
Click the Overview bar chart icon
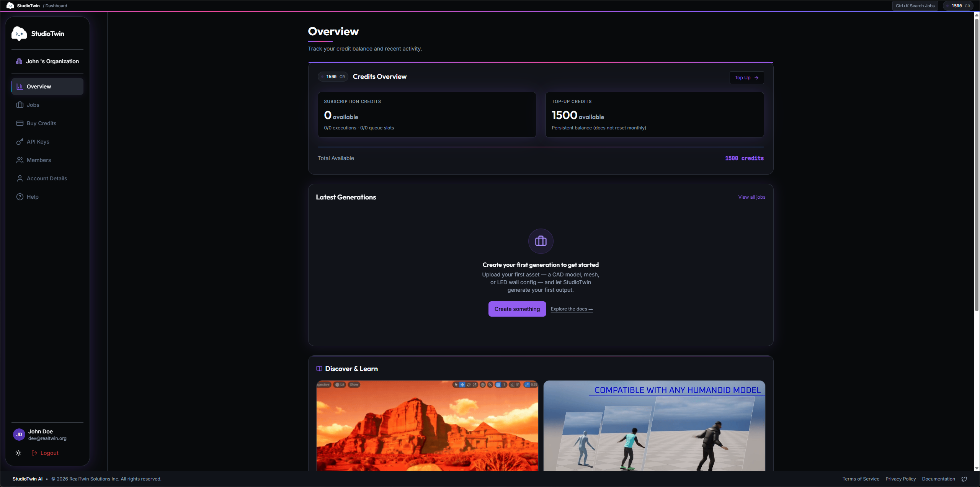[20, 87]
